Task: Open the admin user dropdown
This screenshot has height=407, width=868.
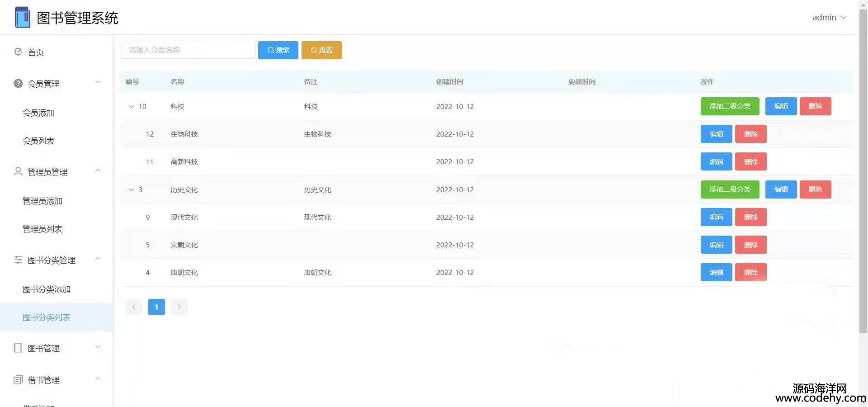Action: pyautogui.click(x=829, y=18)
